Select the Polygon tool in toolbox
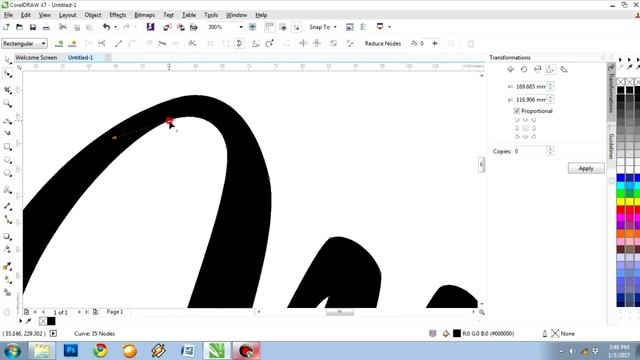Viewport: 640px width, 360px height. point(7,173)
